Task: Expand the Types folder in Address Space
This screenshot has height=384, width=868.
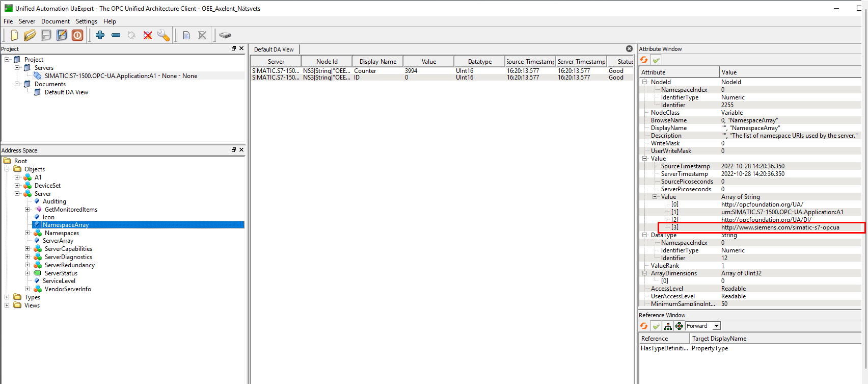Action: [7, 297]
